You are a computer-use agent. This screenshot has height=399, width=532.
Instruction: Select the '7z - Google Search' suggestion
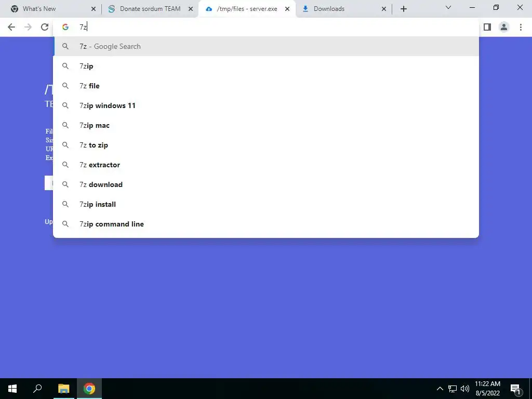point(266,46)
